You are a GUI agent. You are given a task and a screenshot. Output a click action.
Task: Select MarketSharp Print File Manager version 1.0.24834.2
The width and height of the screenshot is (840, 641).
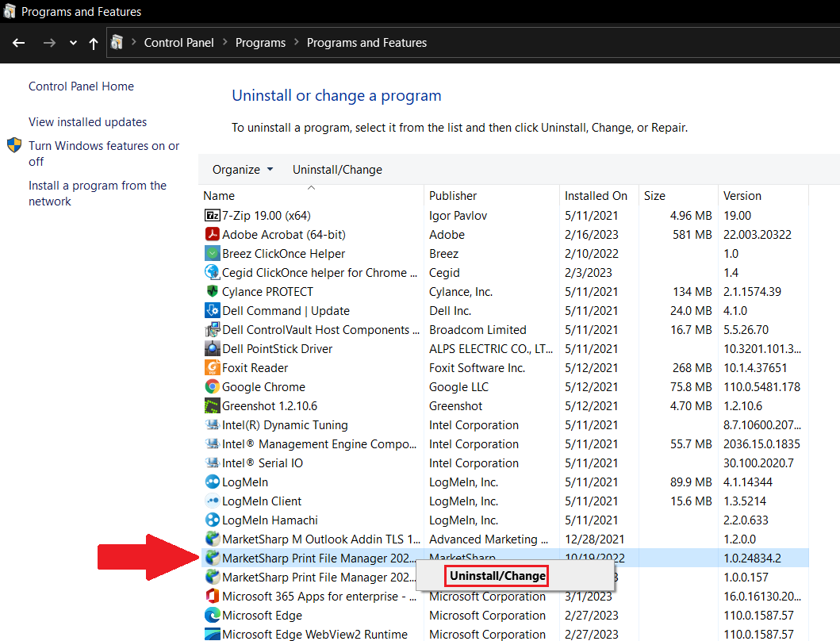point(319,558)
